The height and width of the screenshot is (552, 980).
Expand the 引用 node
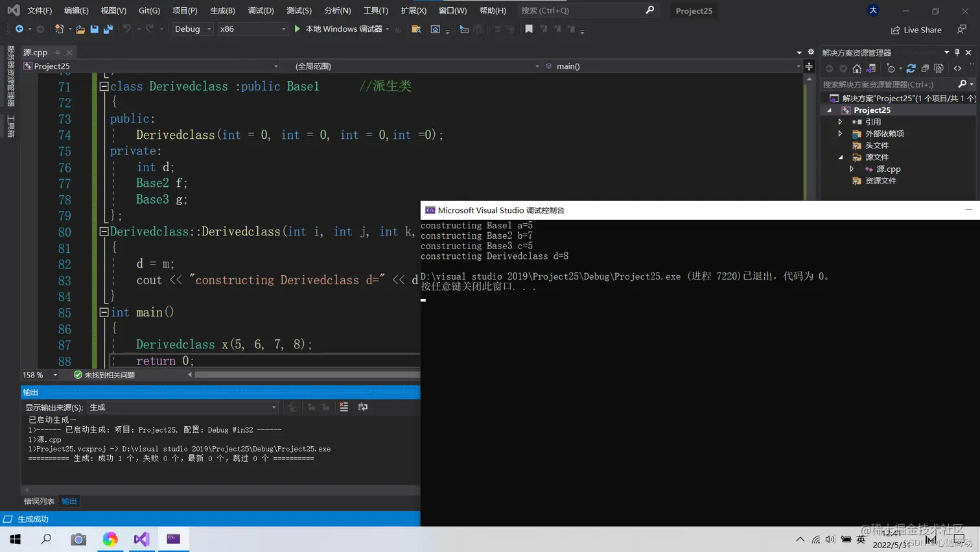click(841, 122)
